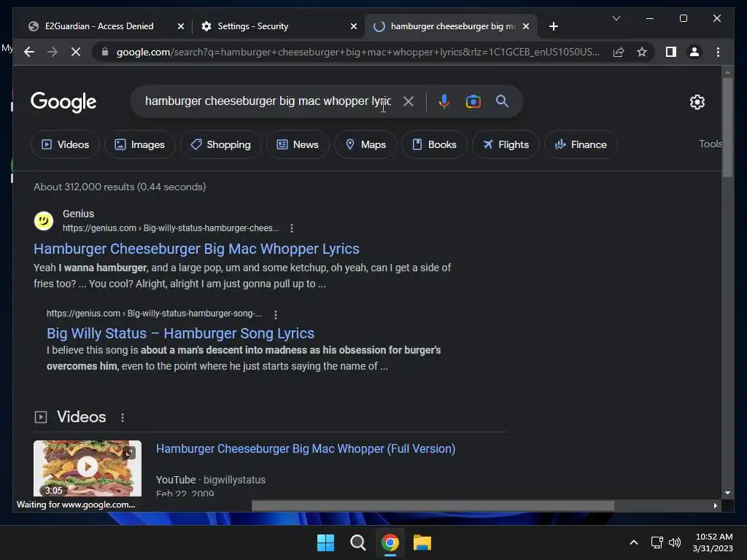Open search Tools options

tap(710, 144)
